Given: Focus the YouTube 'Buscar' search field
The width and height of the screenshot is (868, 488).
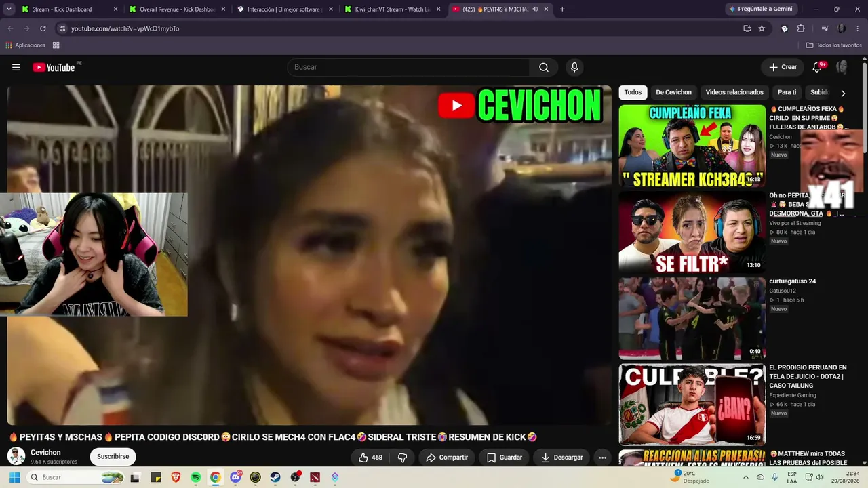Looking at the screenshot, I should pos(409,67).
